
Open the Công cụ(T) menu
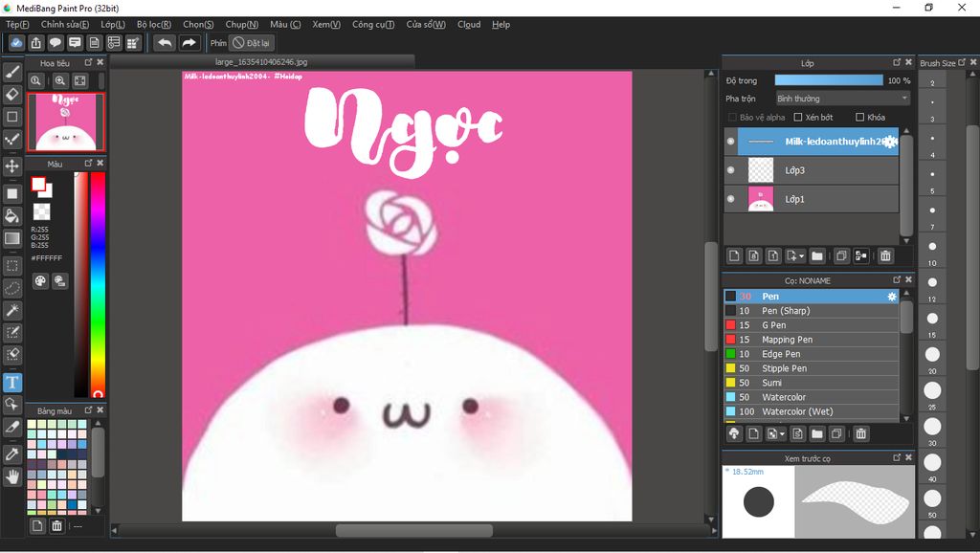pos(373,24)
